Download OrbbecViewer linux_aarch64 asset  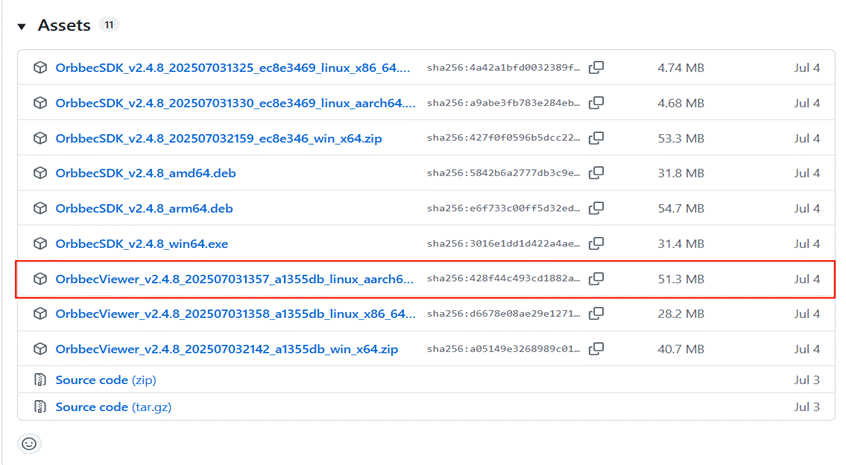[234, 279]
